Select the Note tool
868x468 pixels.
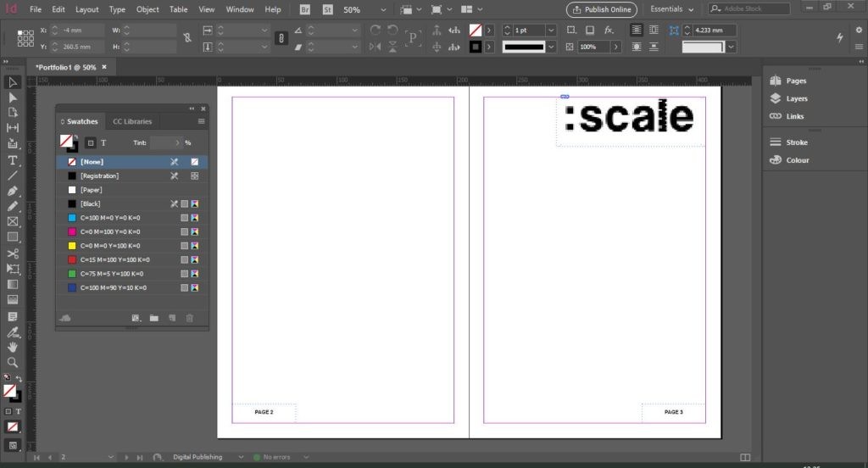(13, 317)
